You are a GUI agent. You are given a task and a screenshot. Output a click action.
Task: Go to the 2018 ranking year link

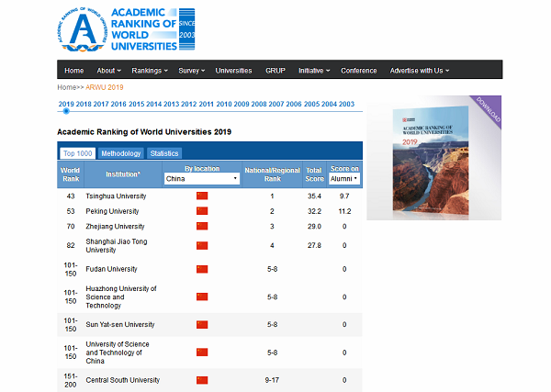[x=84, y=104]
